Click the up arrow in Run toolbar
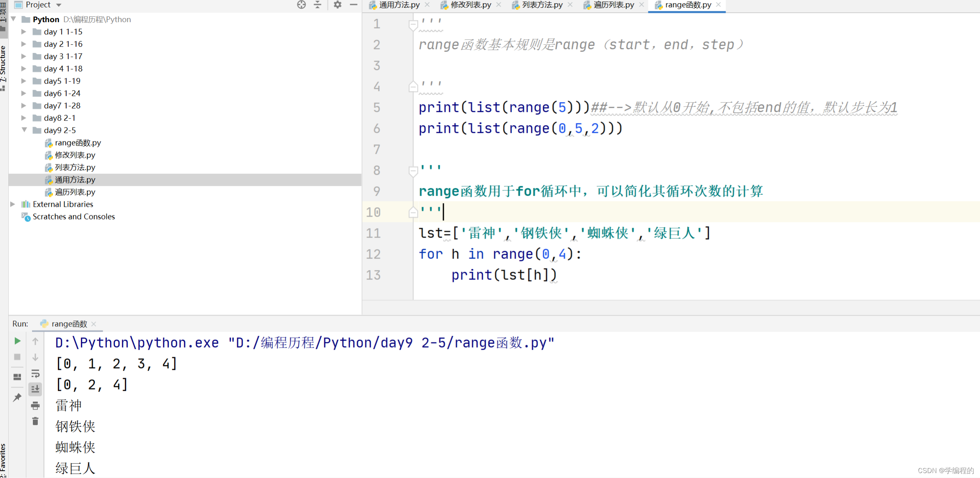The image size is (980, 478). coord(35,341)
